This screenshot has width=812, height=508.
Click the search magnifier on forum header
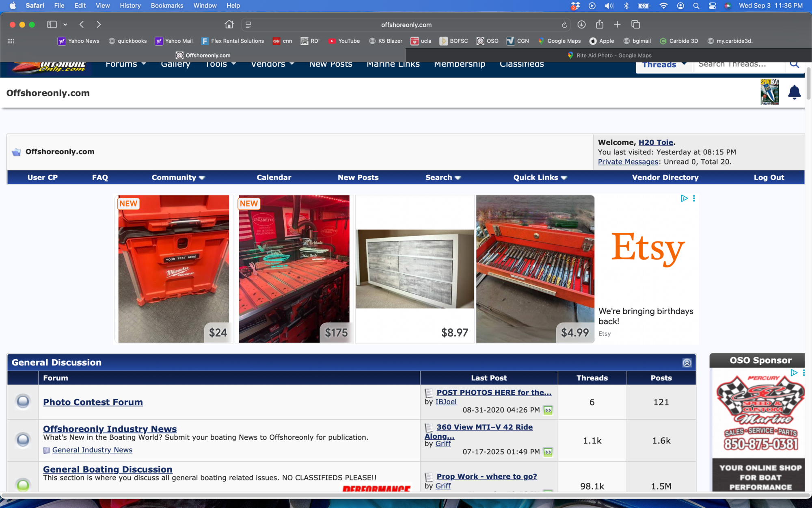pos(794,64)
